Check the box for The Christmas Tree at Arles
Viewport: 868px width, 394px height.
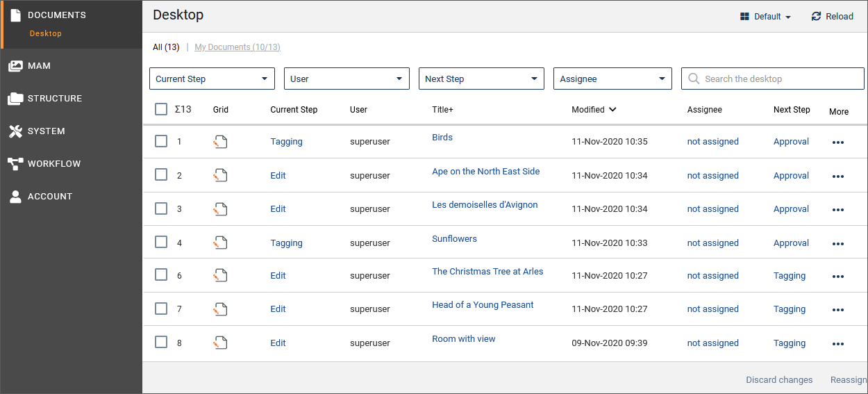pos(161,274)
